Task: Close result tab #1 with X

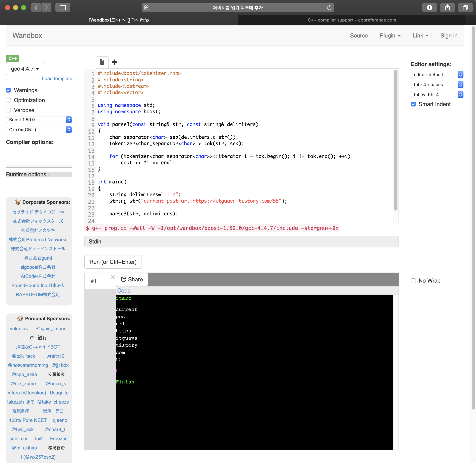Action: point(113,277)
